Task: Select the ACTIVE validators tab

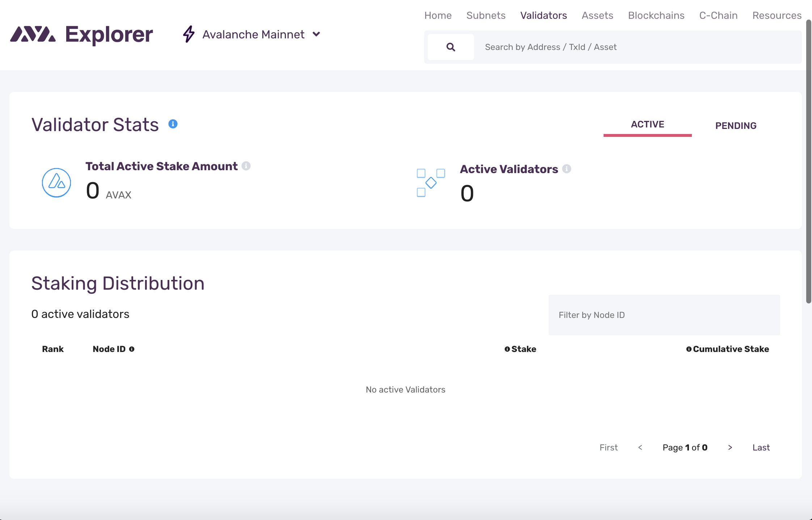Action: (647, 124)
